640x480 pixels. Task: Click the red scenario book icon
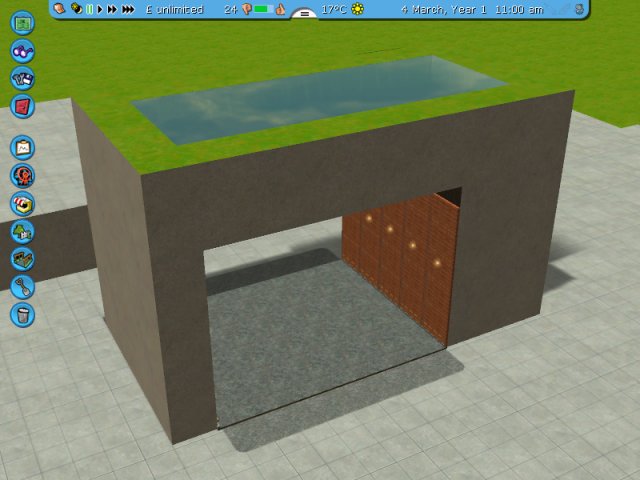22,106
